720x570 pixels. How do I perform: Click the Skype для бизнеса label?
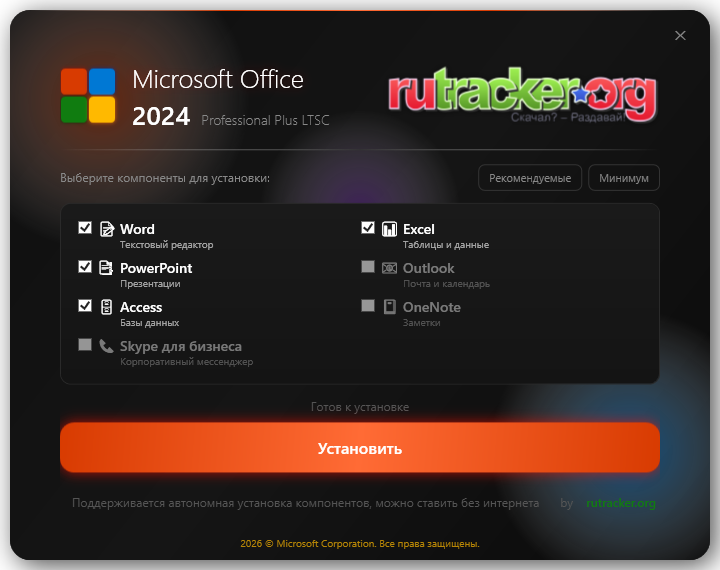181,346
